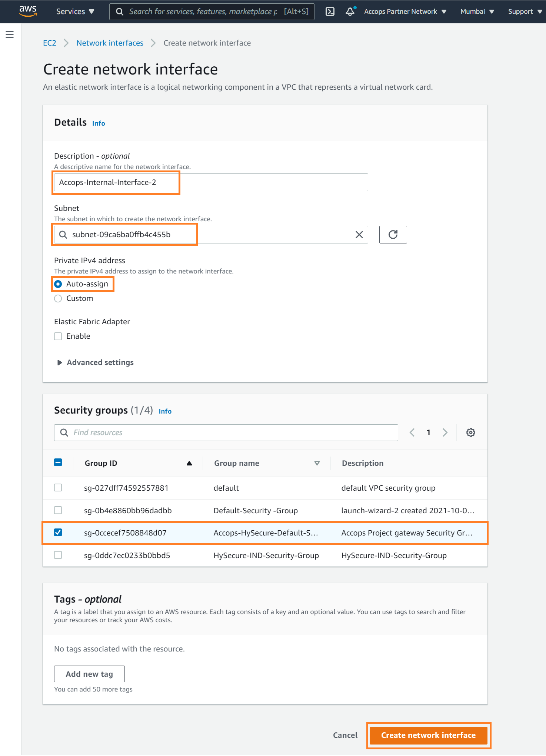
Task: Open the Services dropdown menu
Action: coord(75,11)
